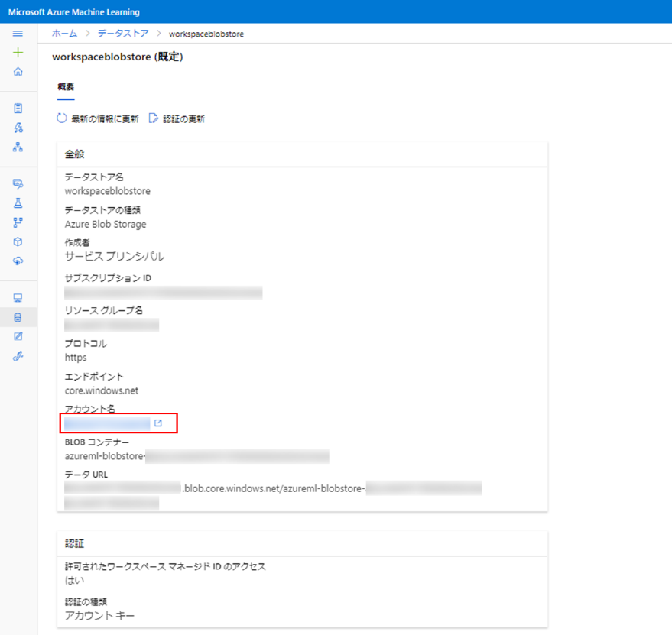Open Linked Services icon
Screen dimensions: 672x635
[18, 356]
